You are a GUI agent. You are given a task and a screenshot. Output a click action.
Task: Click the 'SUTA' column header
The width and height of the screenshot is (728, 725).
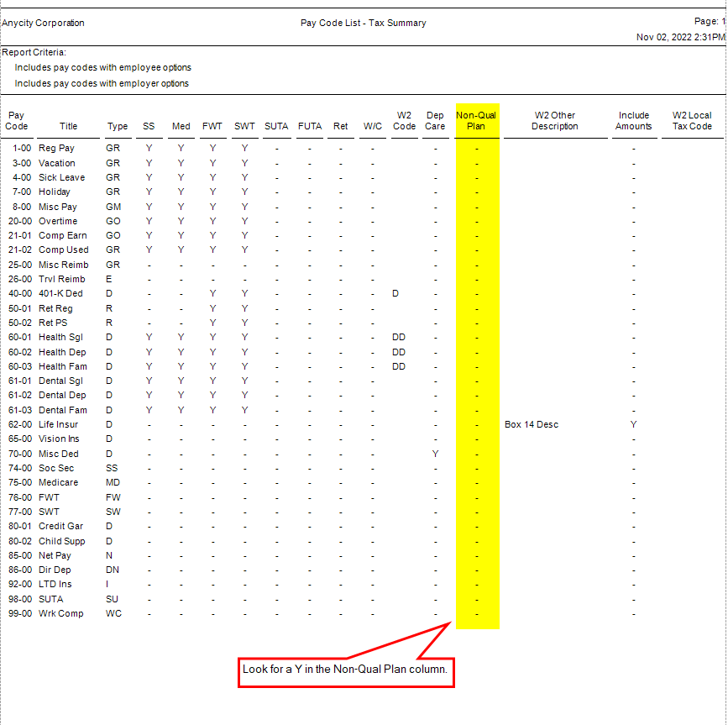[276, 126]
